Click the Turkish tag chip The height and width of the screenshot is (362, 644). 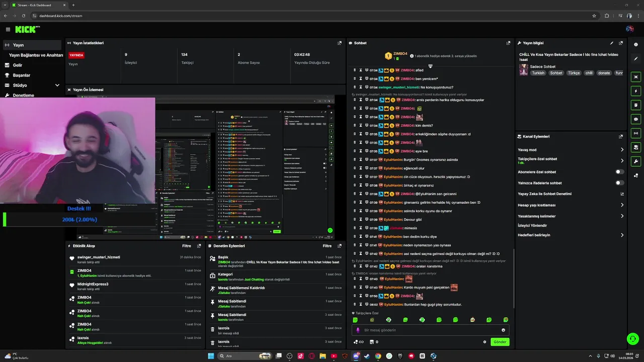[538, 73]
